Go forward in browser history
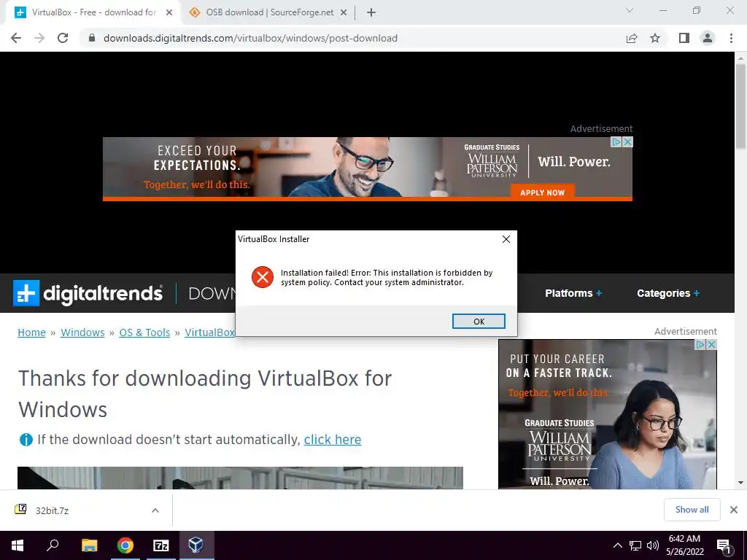Viewport: 747px width, 560px height. [x=39, y=38]
